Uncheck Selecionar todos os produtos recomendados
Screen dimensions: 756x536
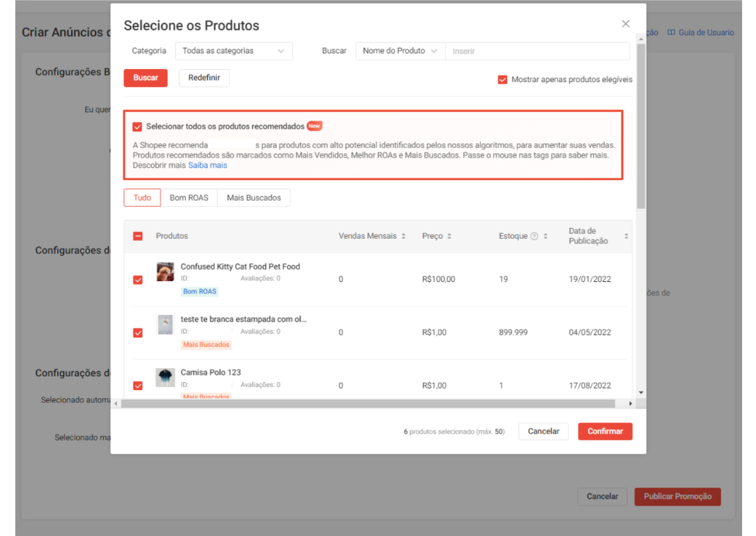pos(137,127)
